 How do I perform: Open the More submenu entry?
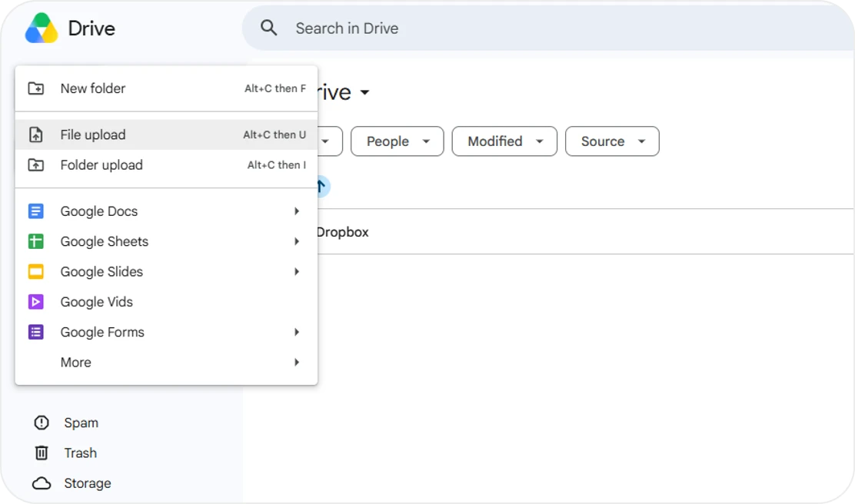click(166, 363)
